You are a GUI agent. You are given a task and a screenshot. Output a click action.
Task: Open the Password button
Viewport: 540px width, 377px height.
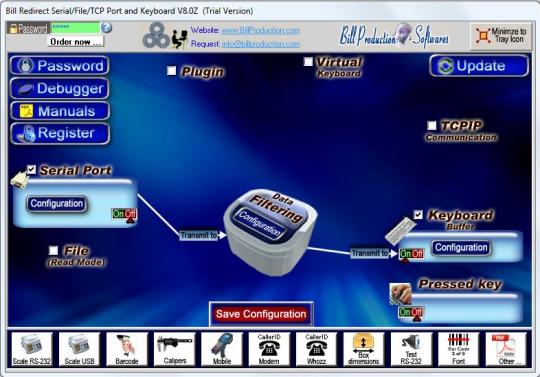pos(60,65)
